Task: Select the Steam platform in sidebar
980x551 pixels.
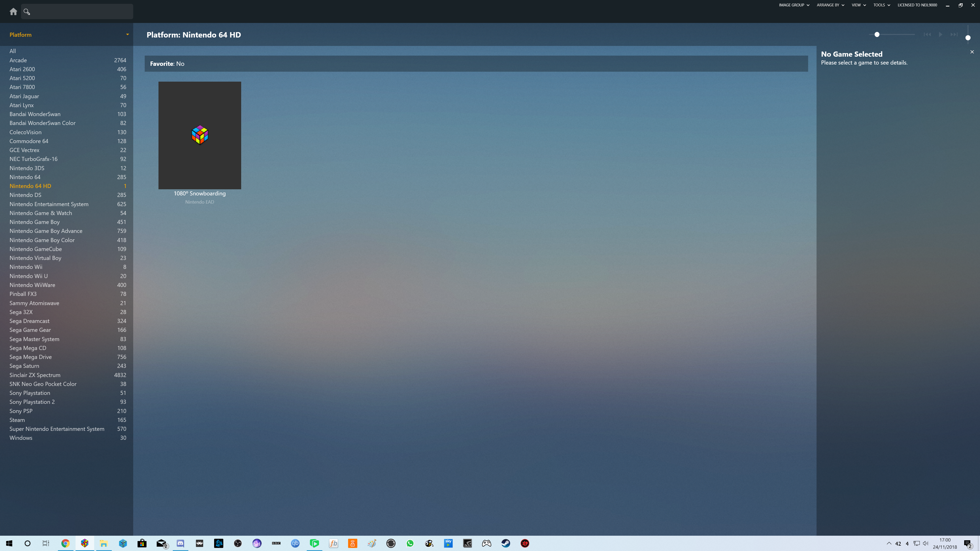Action: 67,420
